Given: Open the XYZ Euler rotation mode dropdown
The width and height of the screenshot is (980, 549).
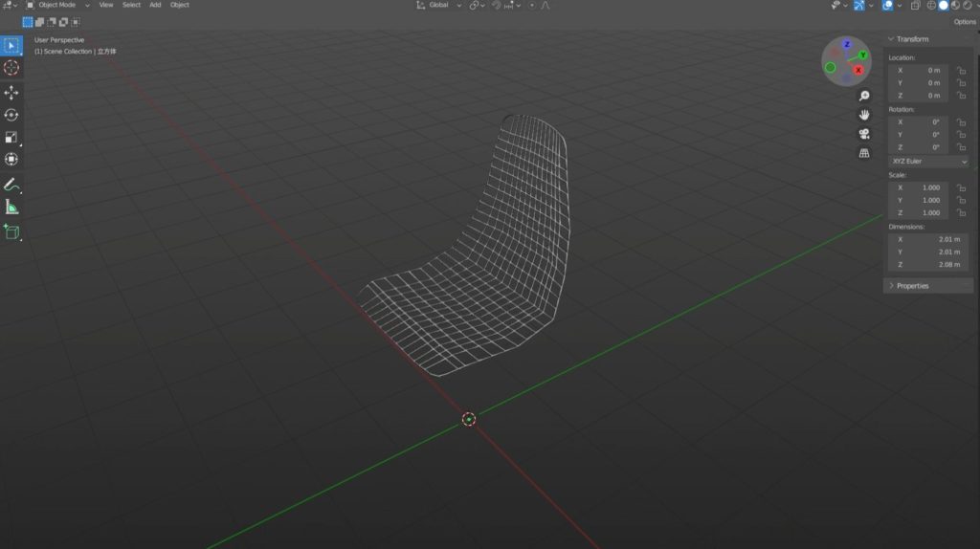Looking at the screenshot, I should [x=927, y=162].
